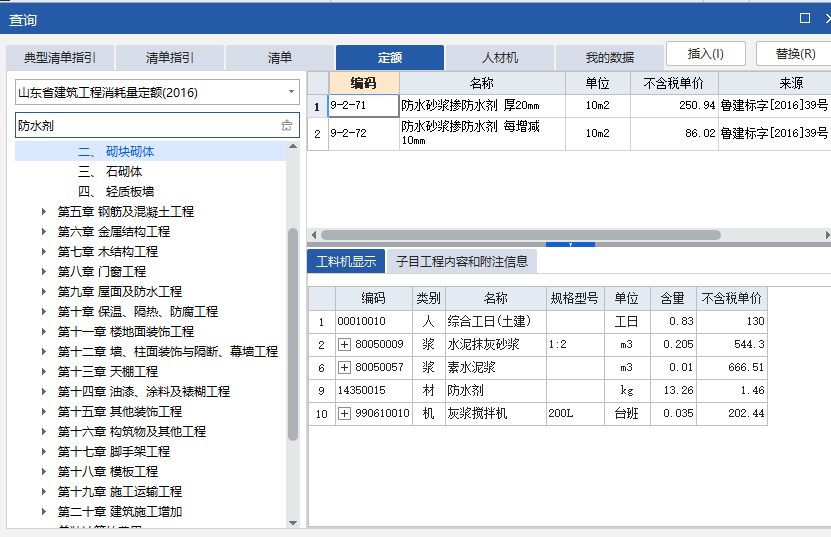Select the 定额 tab
The height and width of the screenshot is (537, 831).
(390, 57)
